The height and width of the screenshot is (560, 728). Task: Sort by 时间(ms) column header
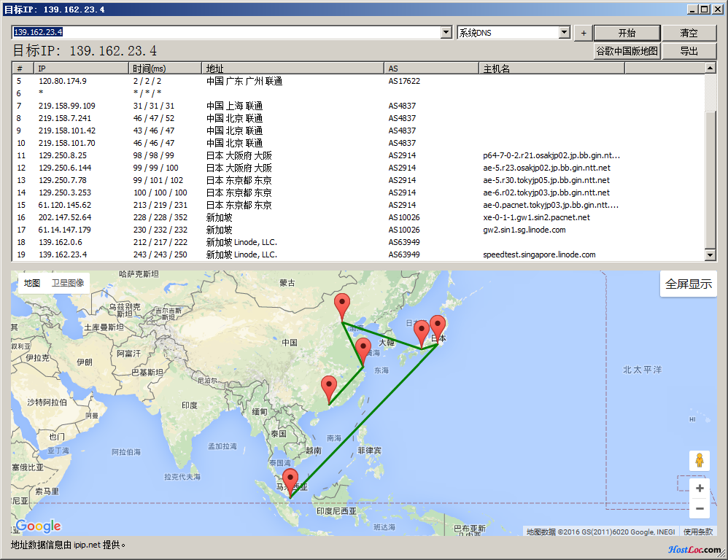pyautogui.click(x=166, y=69)
